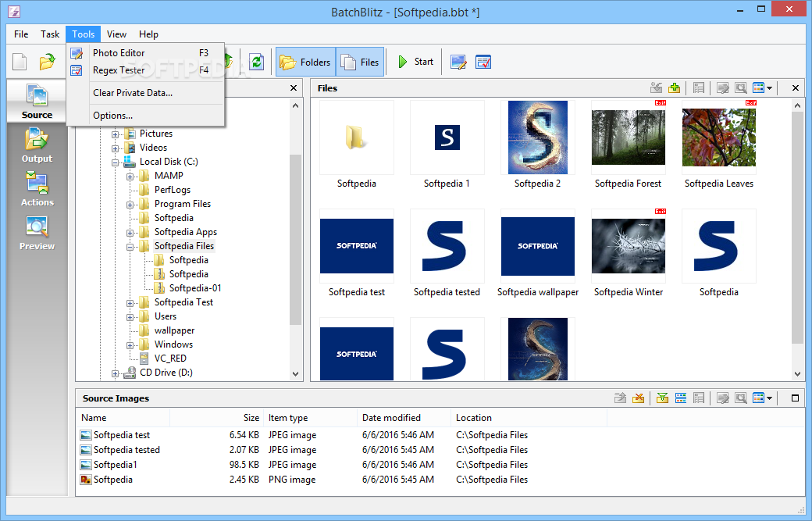The width and height of the screenshot is (812, 521).
Task: Expand the Softpedia Apps folder node
Action: (x=130, y=233)
